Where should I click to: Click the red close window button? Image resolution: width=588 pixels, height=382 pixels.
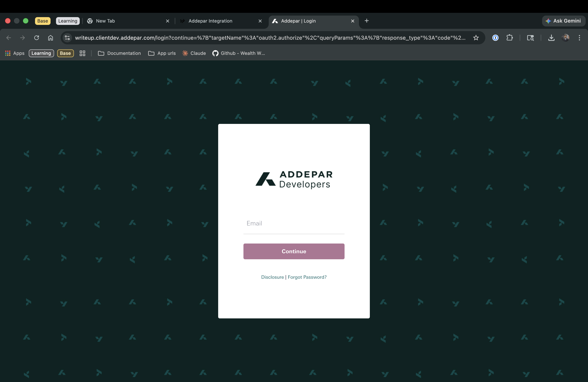8,21
